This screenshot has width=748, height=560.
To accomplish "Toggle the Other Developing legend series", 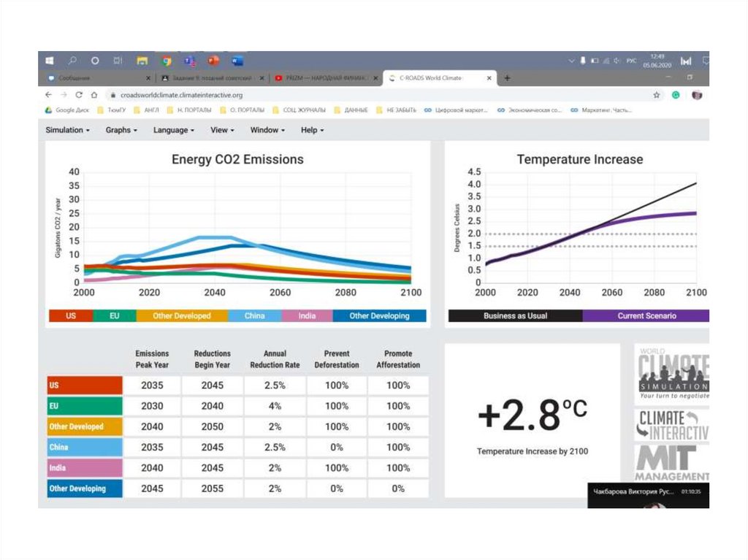I will point(379,316).
